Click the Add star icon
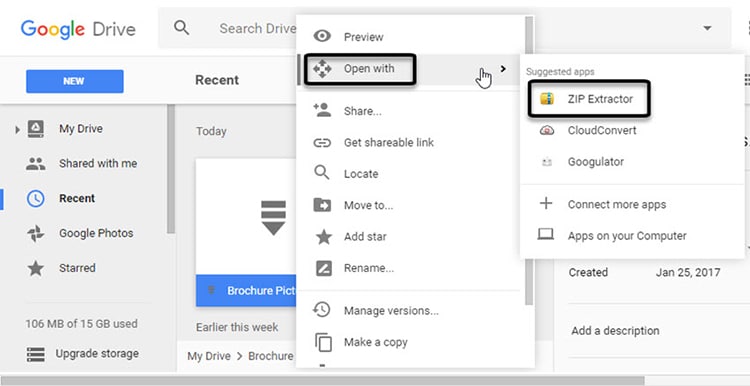The image size is (750, 386). 323,236
